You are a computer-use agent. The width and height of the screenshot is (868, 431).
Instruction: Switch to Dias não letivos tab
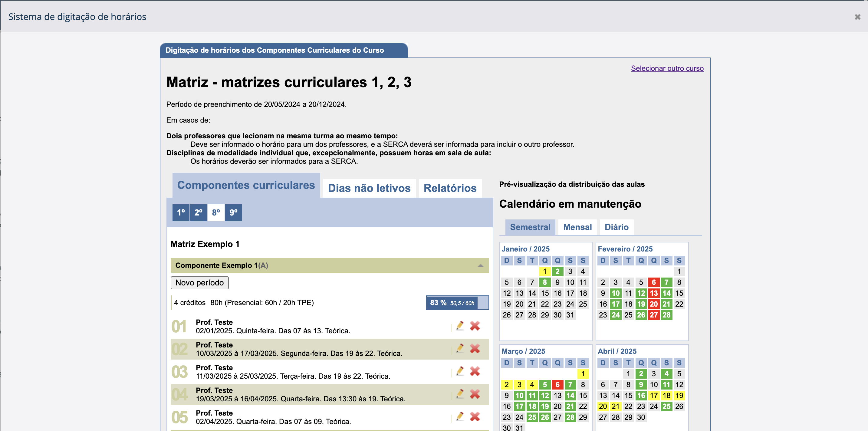(x=369, y=188)
